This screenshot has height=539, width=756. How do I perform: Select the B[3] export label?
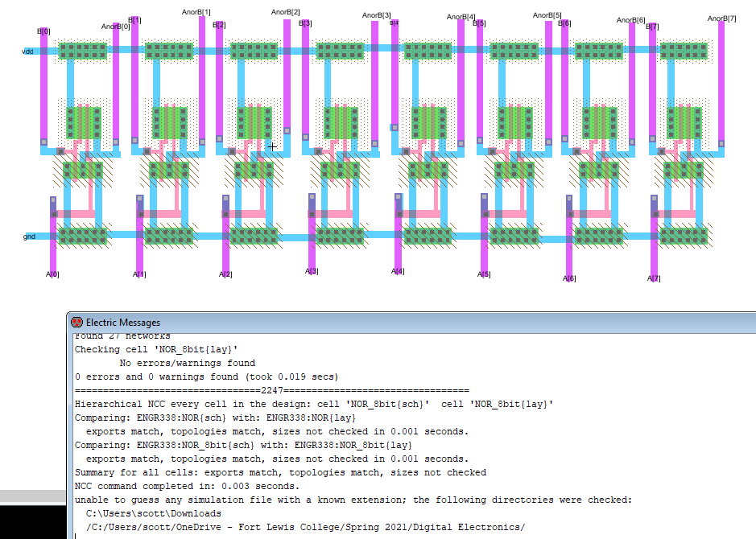305,23
